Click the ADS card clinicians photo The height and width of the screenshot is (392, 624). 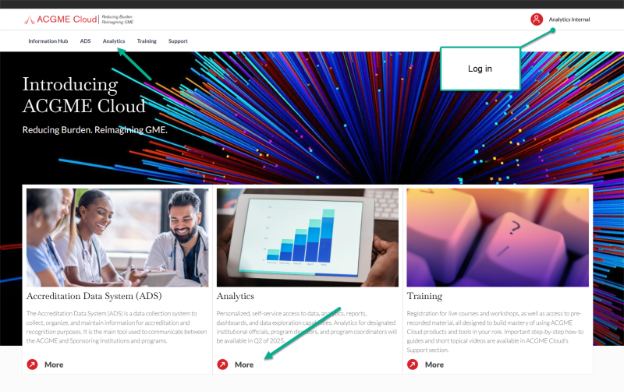point(117,237)
